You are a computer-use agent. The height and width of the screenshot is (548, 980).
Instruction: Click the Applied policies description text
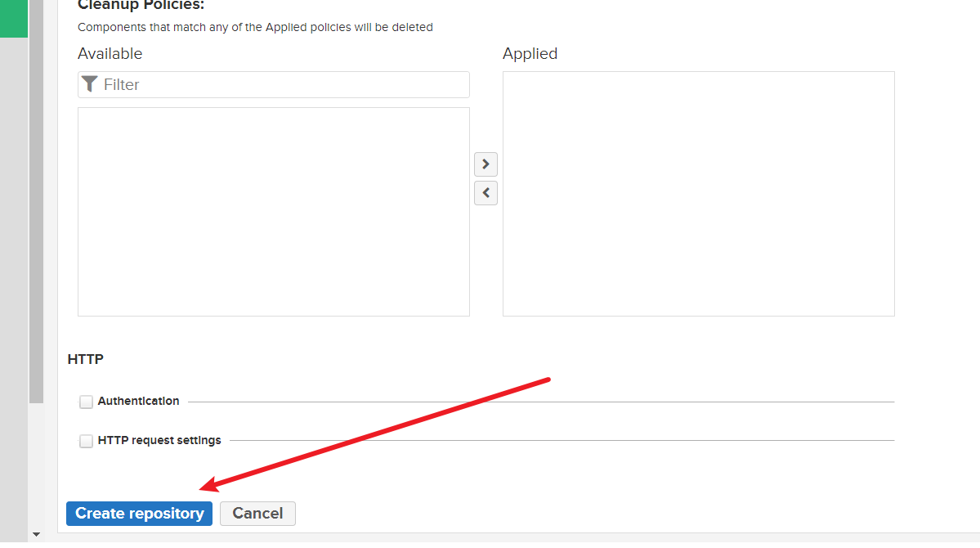click(x=255, y=27)
